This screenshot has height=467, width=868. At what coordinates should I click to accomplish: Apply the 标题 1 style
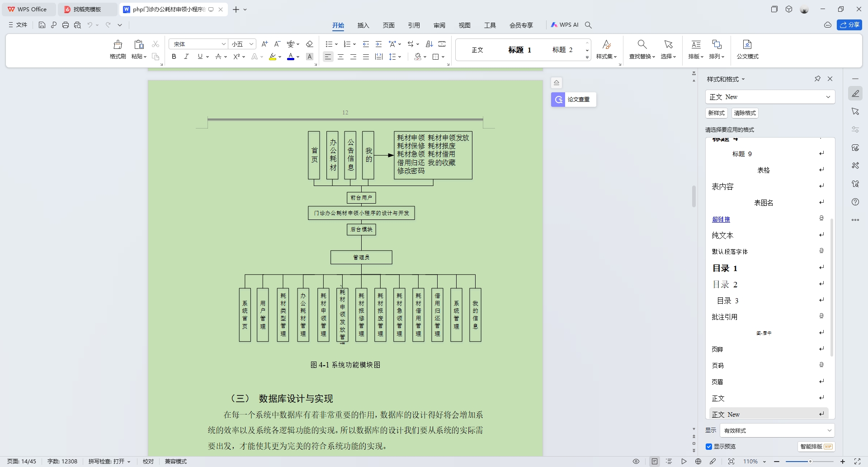pos(520,50)
